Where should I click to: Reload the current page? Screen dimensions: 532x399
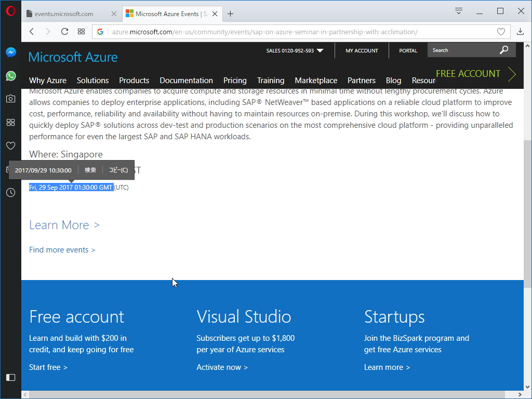pyautogui.click(x=64, y=32)
